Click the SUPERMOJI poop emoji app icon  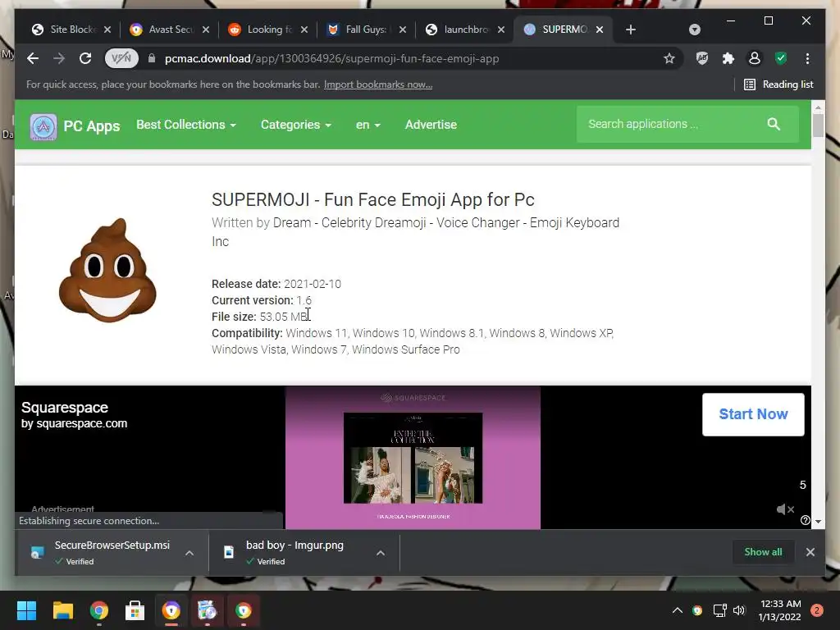click(x=107, y=270)
